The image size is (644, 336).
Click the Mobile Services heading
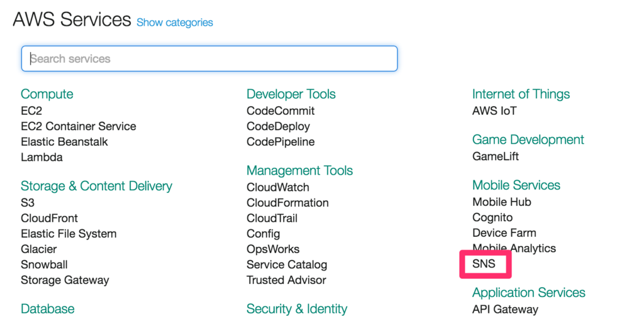[516, 185]
